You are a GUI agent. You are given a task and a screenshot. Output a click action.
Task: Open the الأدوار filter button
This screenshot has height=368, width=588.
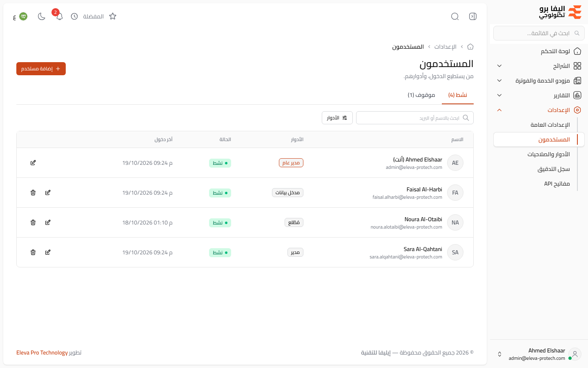point(337,118)
